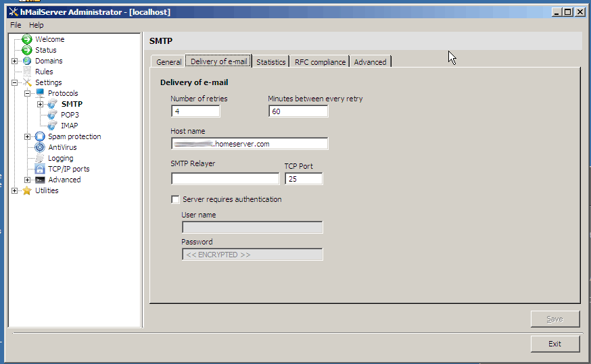Click the Password ENCRYPTED field
Image resolution: width=591 pixels, height=364 pixels.
[252, 255]
